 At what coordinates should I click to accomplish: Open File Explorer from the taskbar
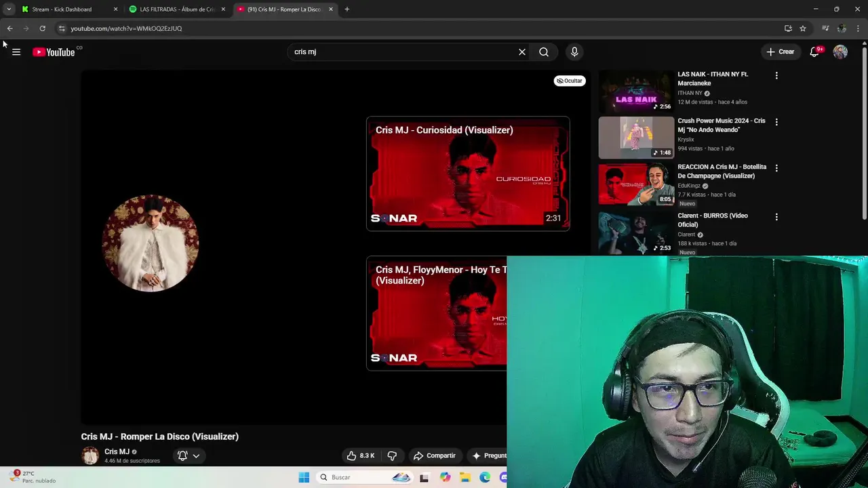[465, 477]
